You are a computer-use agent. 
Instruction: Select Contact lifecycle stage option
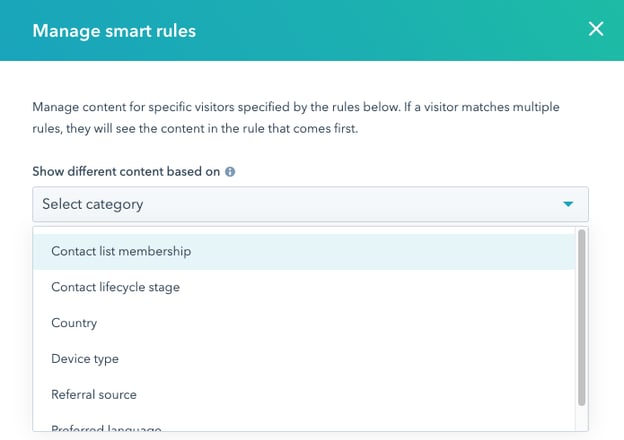[116, 287]
